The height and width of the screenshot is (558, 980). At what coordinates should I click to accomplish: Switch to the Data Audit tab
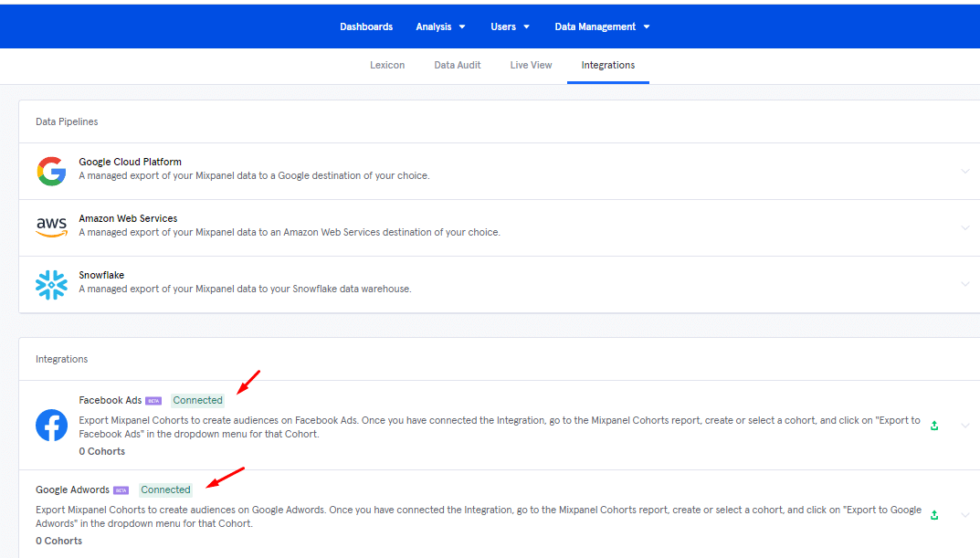[x=458, y=65]
